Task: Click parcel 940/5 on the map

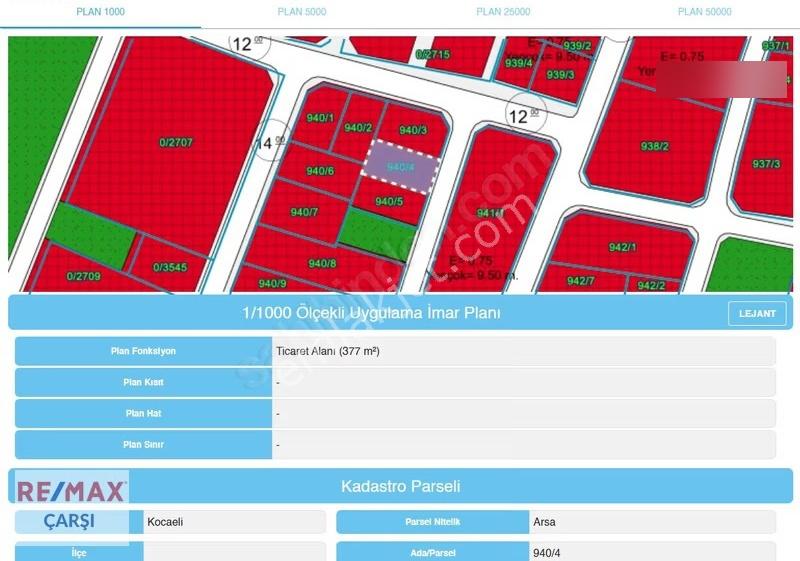Action: 389,202
